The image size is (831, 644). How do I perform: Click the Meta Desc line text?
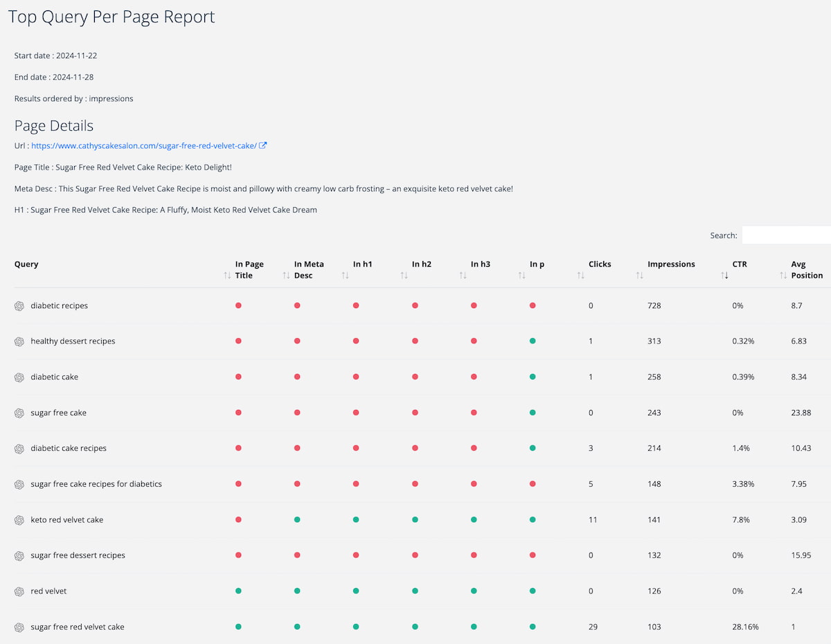point(264,189)
